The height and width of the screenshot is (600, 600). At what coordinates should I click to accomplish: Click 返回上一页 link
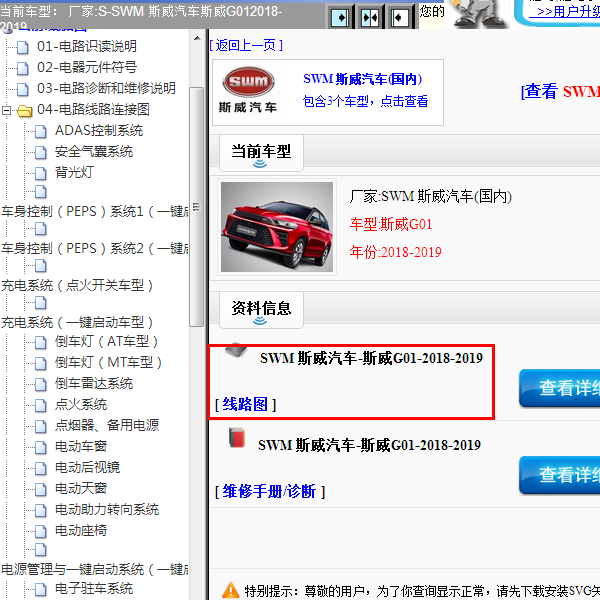coord(246,46)
